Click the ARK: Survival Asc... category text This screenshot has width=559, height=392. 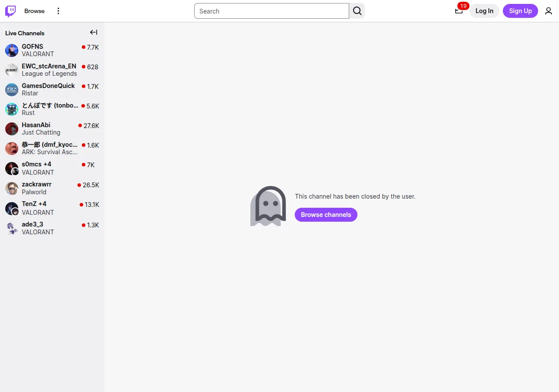click(50, 152)
